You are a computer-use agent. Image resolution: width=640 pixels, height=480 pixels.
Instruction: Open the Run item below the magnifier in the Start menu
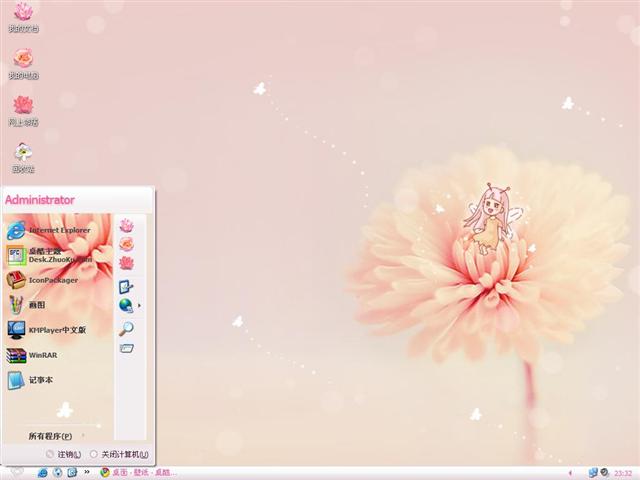pyautogui.click(x=127, y=348)
